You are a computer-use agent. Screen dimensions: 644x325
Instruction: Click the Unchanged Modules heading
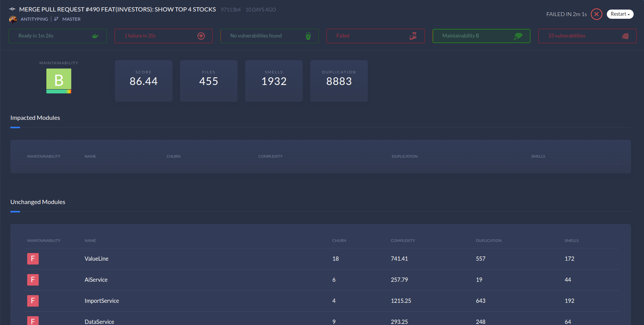[38, 202]
